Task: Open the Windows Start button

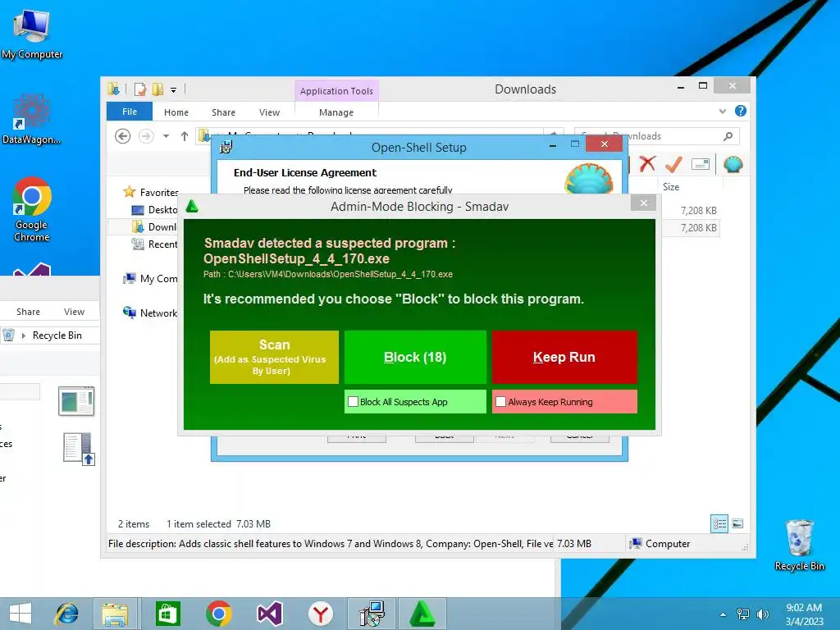Action: pos(21,614)
